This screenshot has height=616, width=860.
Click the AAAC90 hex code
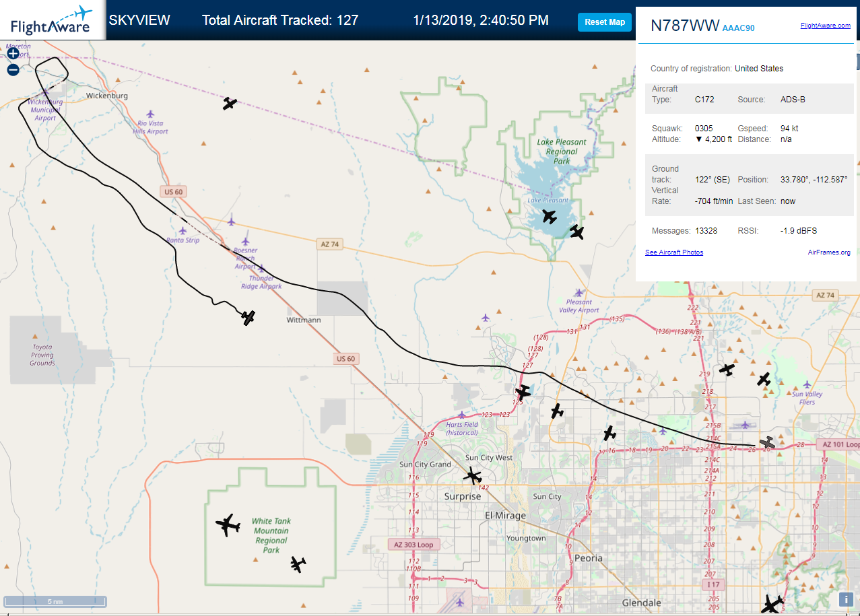(739, 28)
